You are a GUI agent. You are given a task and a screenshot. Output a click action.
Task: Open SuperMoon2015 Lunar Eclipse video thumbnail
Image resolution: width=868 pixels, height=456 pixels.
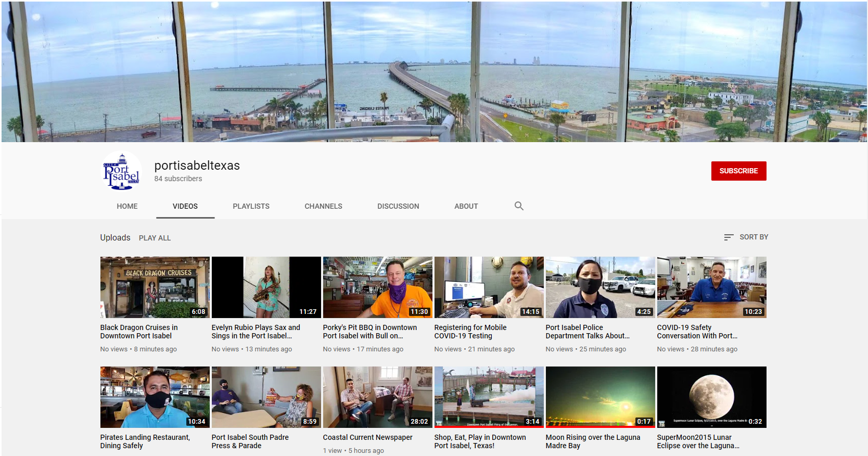pyautogui.click(x=711, y=397)
